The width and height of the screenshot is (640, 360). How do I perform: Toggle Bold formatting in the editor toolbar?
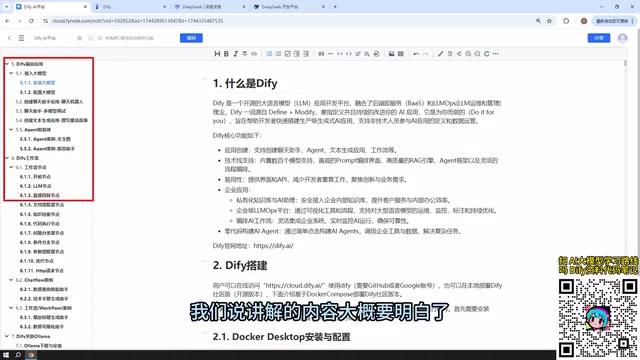[x=226, y=54]
